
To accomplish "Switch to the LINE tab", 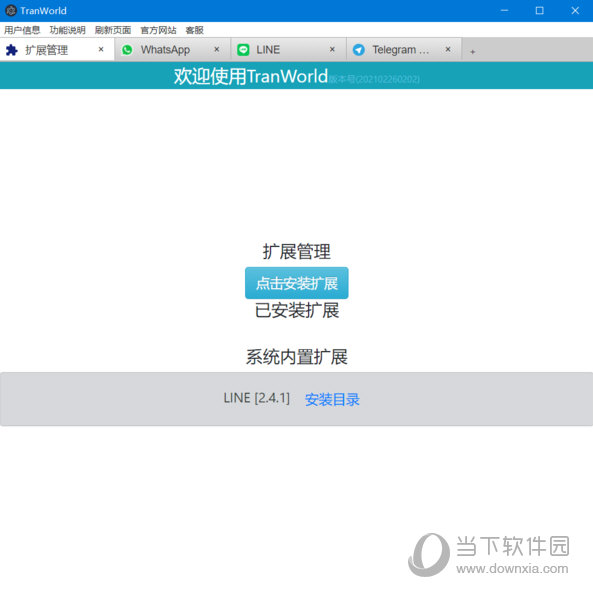I will pos(289,50).
